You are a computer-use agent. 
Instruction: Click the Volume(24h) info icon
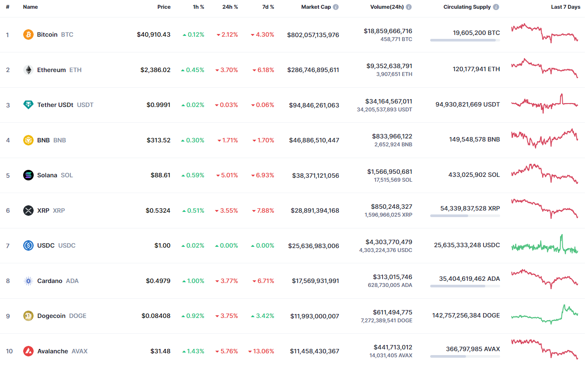pyautogui.click(x=409, y=7)
